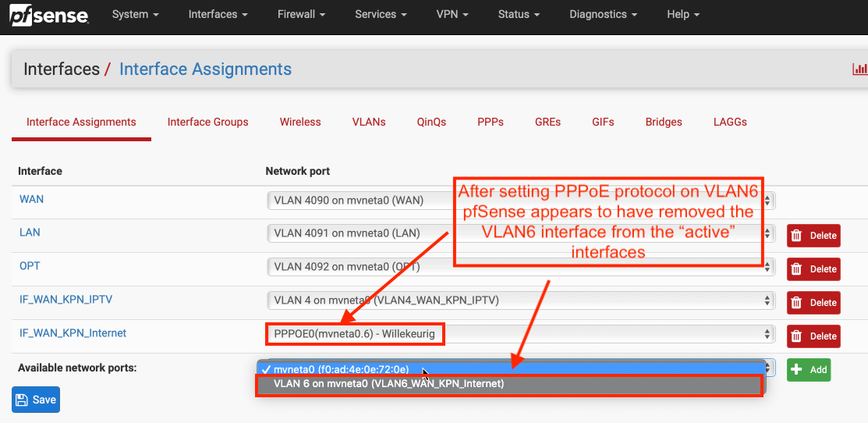The image size is (868, 423).
Task: Click the pfSense logo
Action: pos(48,15)
